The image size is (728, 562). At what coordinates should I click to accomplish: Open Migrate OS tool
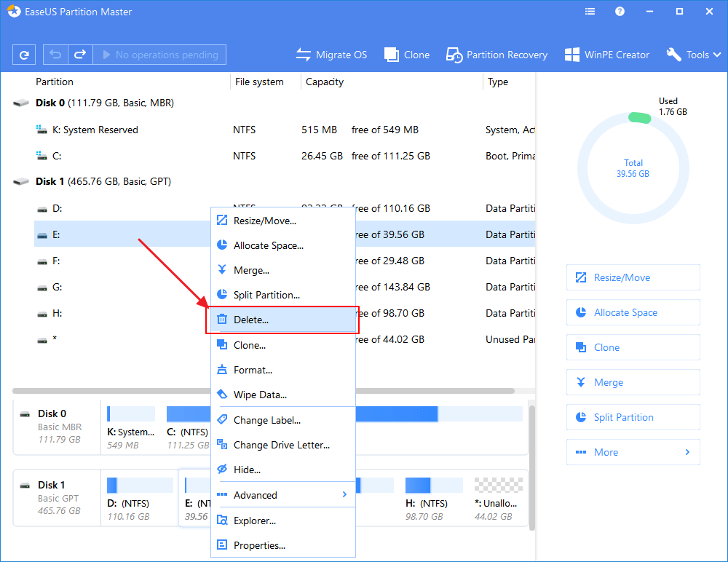(x=331, y=55)
